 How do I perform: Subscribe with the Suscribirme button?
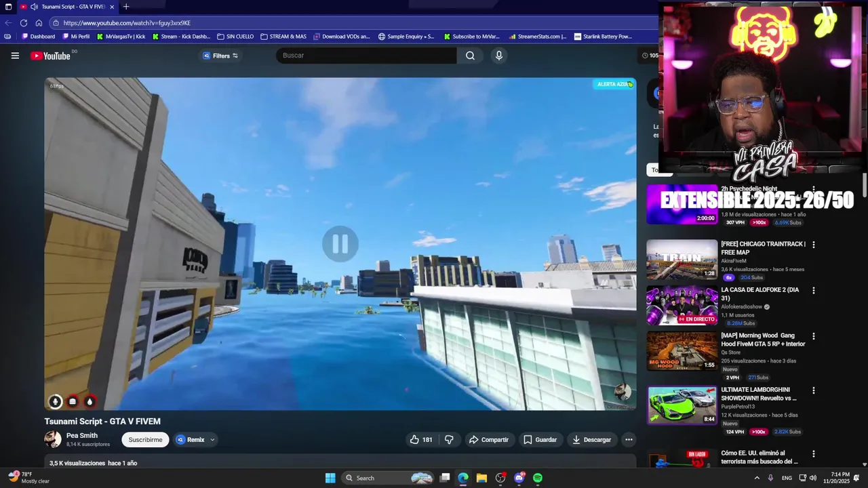(145, 440)
